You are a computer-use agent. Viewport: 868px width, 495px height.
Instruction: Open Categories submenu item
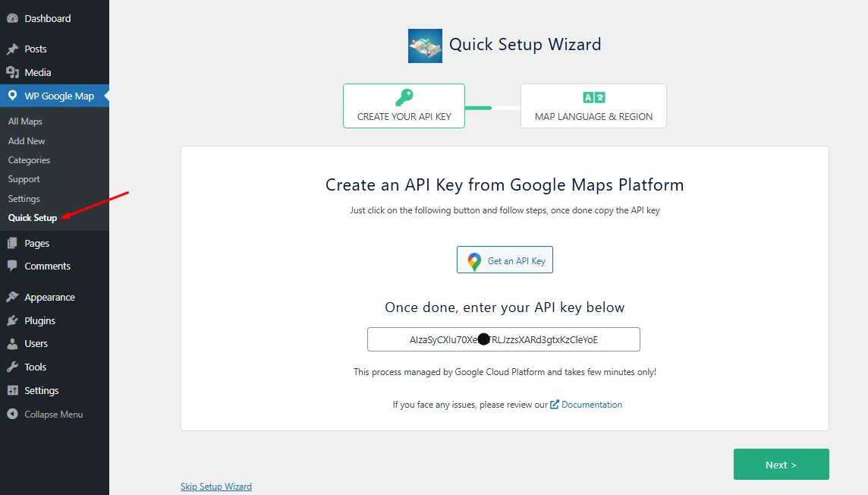pos(29,160)
